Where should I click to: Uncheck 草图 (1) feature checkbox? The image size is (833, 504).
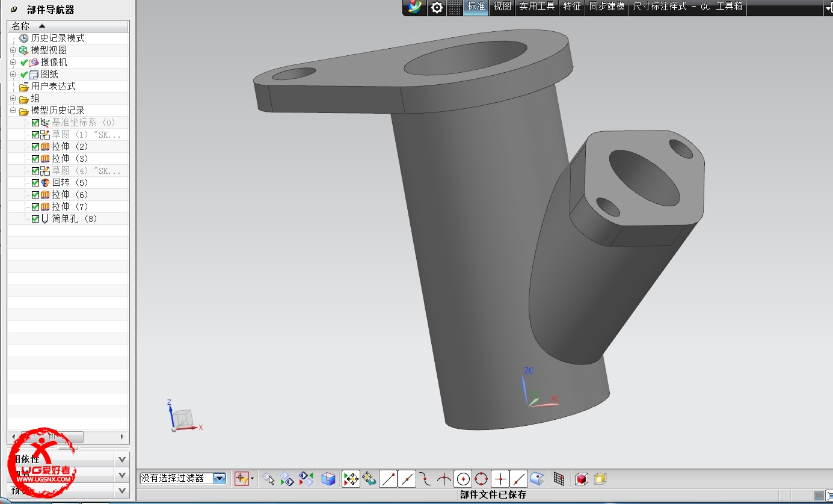[x=35, y=135]
